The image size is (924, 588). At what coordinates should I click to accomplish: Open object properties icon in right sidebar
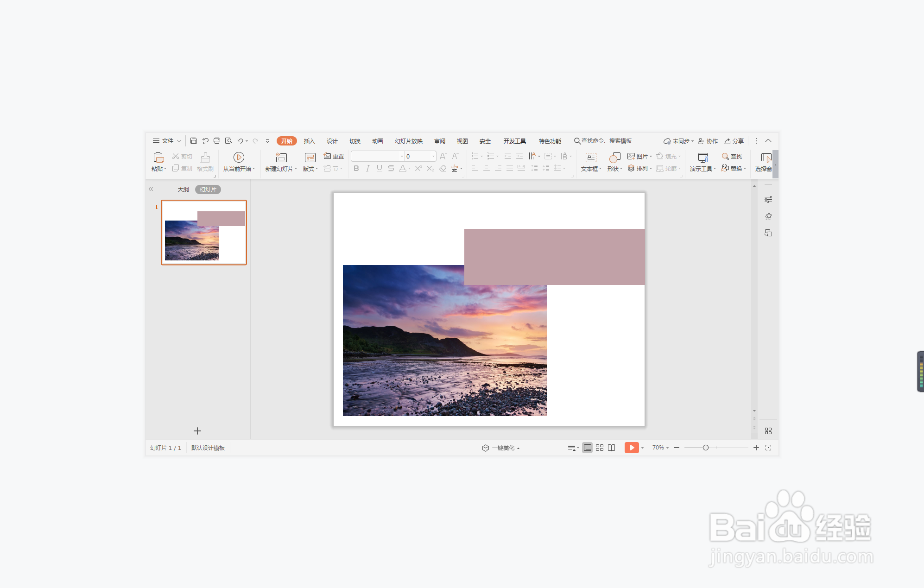click(768, 200)
